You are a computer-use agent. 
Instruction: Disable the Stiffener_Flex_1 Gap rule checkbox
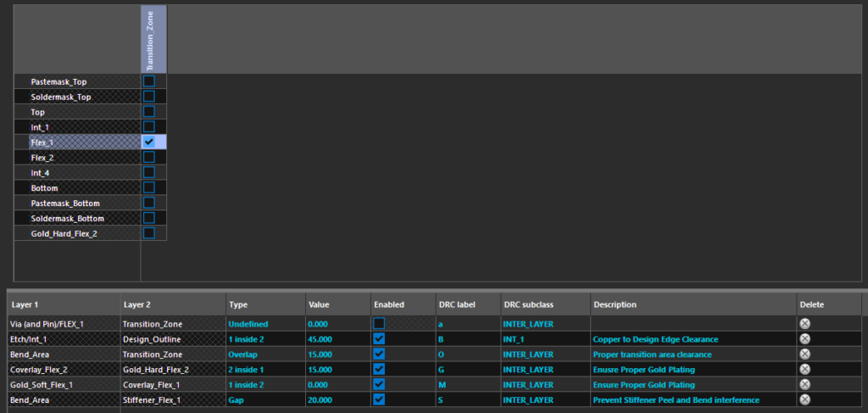(x=379, y=399)
